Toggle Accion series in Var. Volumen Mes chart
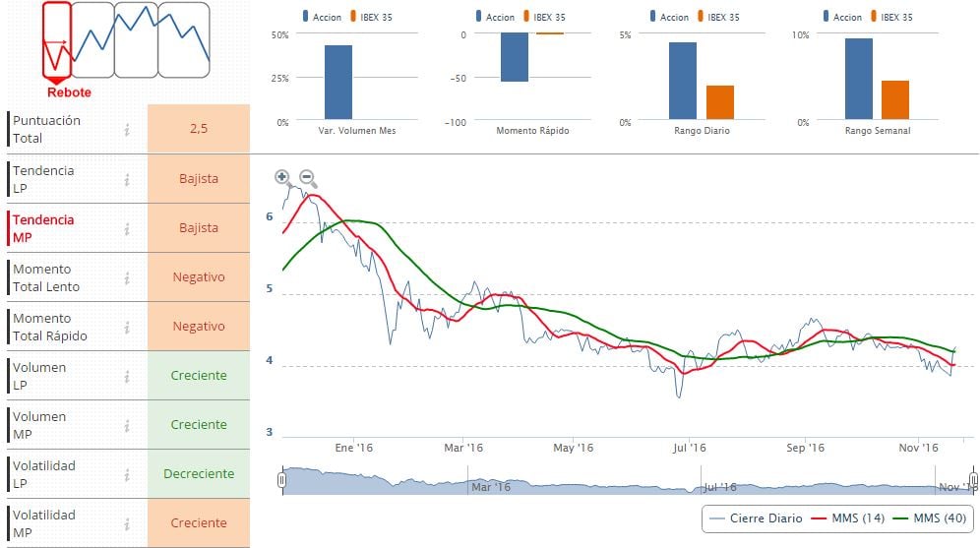Screen dimensions: 980x548 [x=327, y=17]
